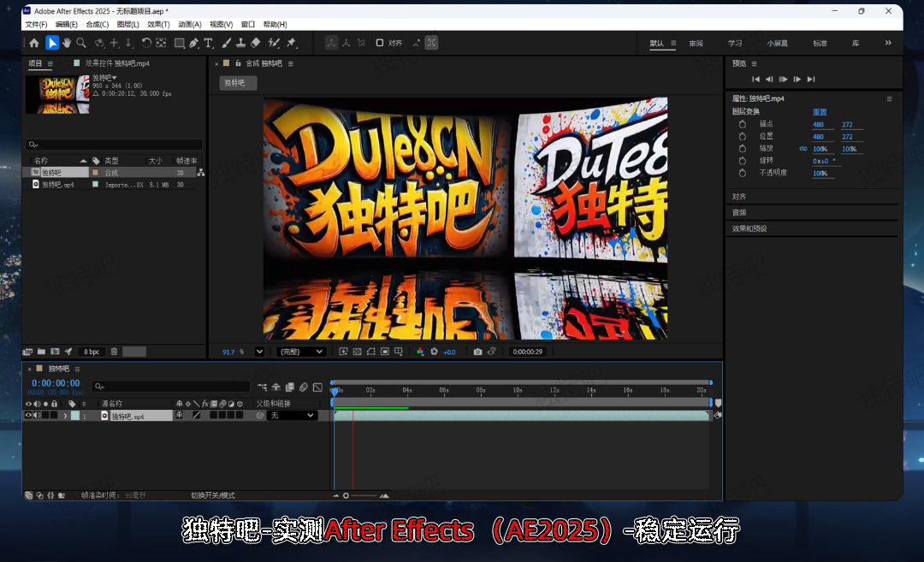924x562 pixels.
Task: Click the reset exposure icon in viewer
Action: 435,352
